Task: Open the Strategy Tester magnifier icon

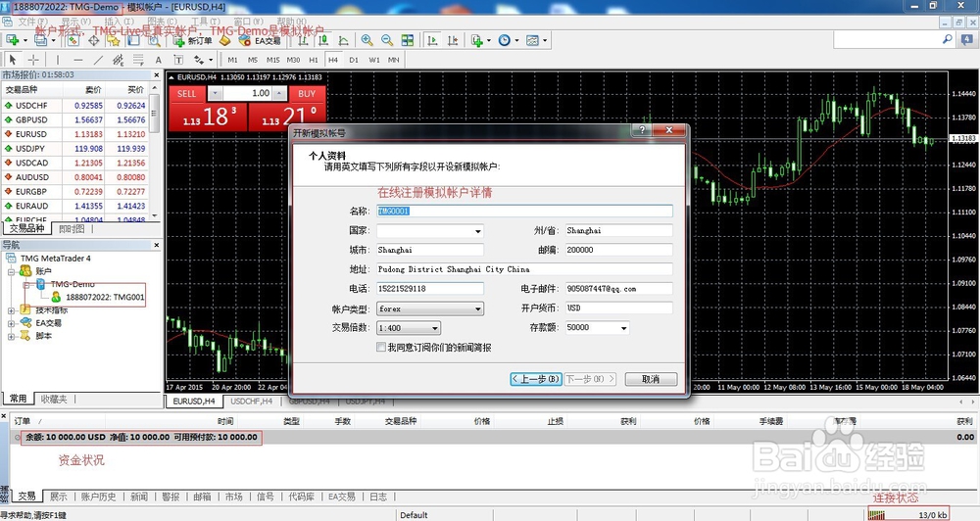Action: (154, 40)
